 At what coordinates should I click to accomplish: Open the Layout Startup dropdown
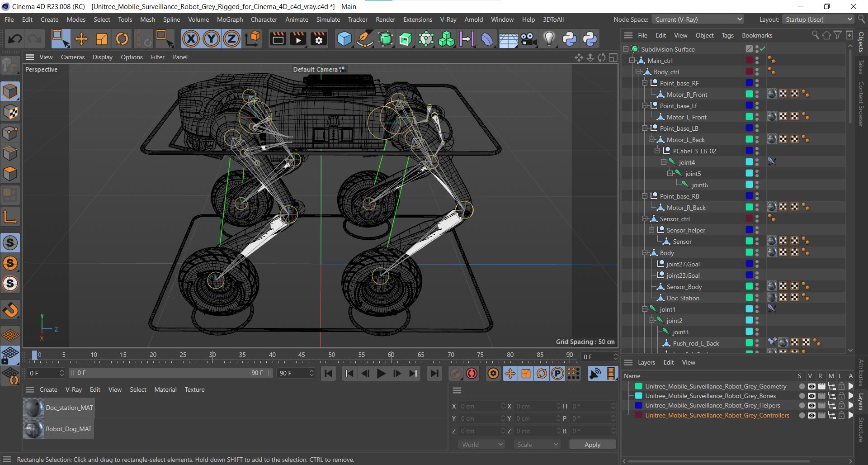tap(817, 19)
